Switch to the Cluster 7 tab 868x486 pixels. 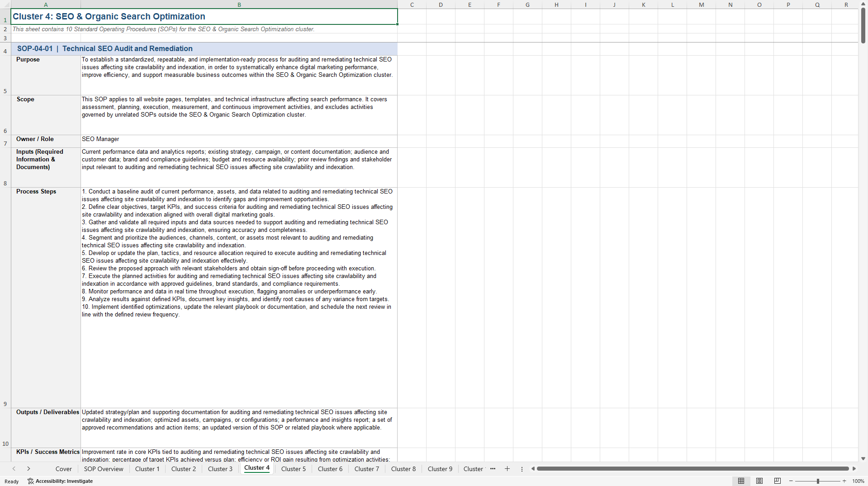367,469
